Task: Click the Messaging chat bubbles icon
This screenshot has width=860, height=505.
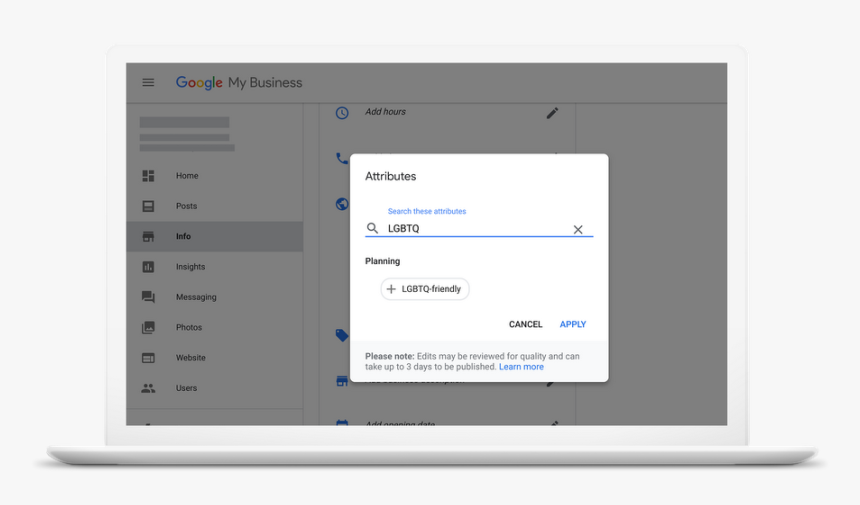Action: (148, 297)
